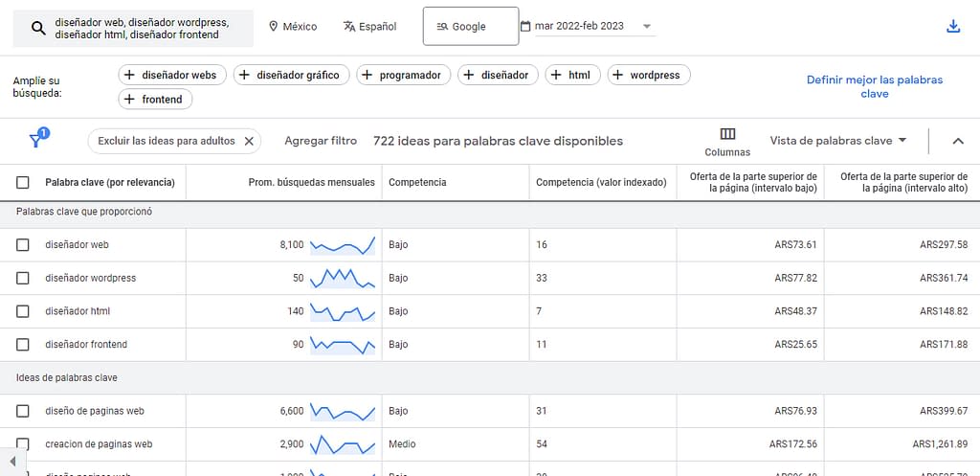This screenshot has height=476, width=980.
Task: Open 'Vista de palabras clave' dropdown
Action: 838,141
